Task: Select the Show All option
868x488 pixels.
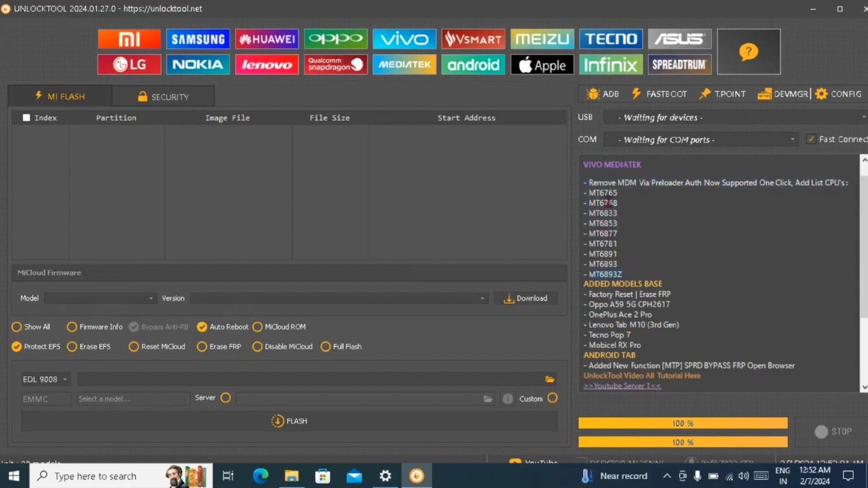Action: click(31, 327)
